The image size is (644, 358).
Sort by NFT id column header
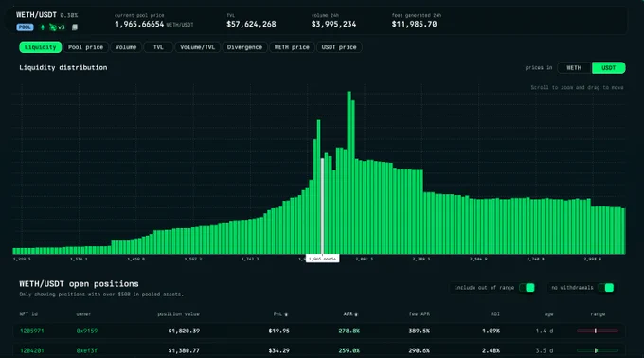click(28, 314)
